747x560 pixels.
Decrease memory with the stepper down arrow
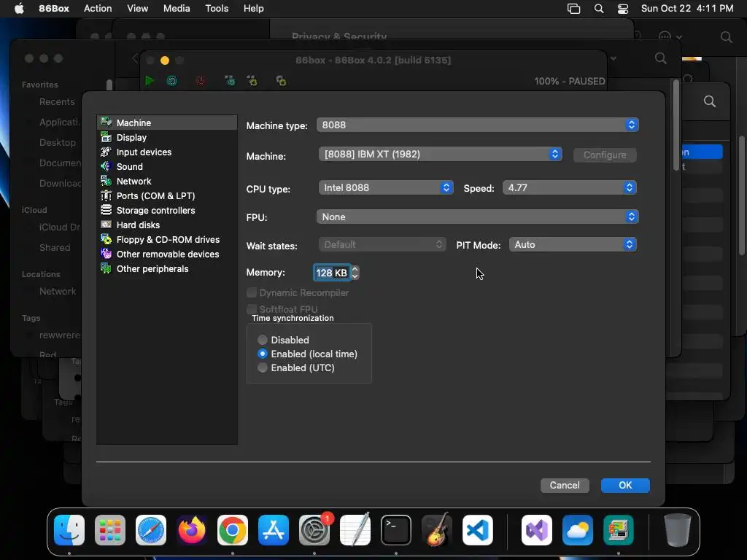(x=355, y=276)
